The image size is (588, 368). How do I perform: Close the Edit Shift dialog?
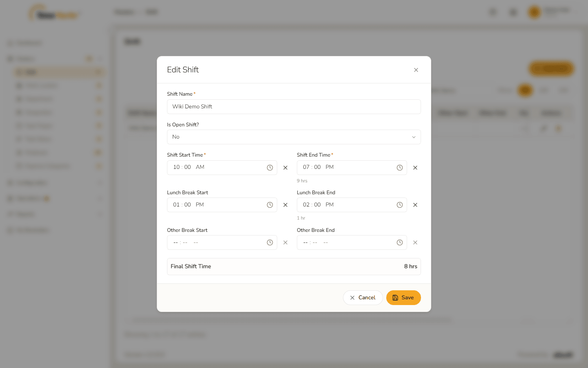click(x=416, y=70)
